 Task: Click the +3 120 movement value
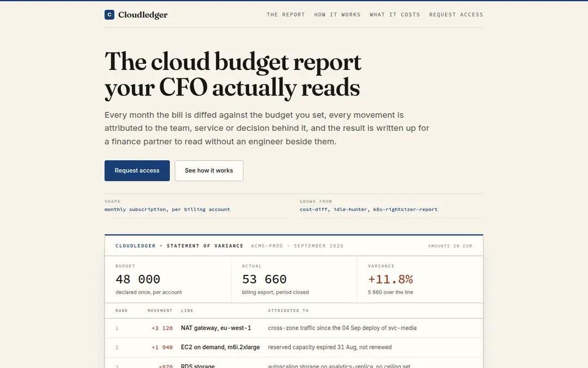tap(162, 328)
